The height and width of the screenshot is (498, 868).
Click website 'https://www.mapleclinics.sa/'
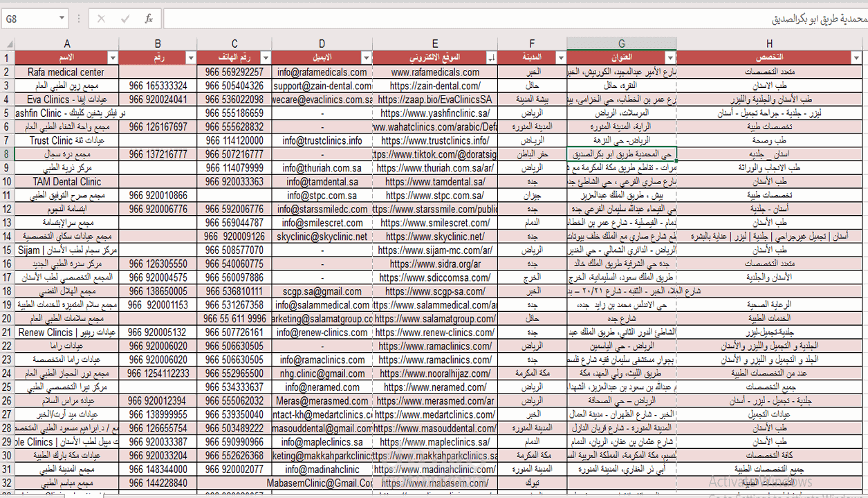point(435,442)
